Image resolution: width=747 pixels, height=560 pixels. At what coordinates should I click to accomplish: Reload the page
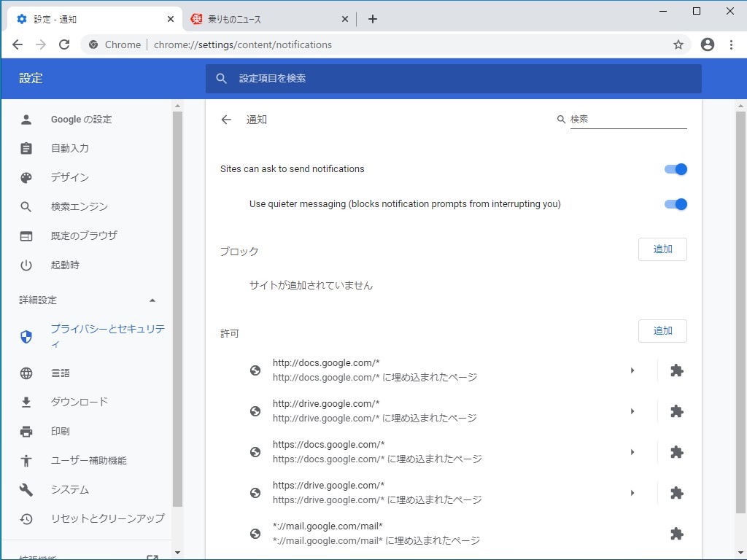(x=64, y=44)
